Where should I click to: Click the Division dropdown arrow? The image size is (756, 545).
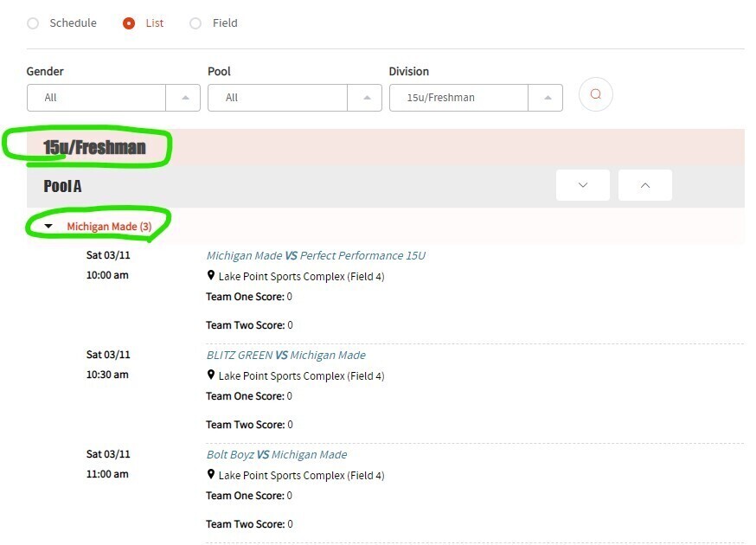point(548,98)
